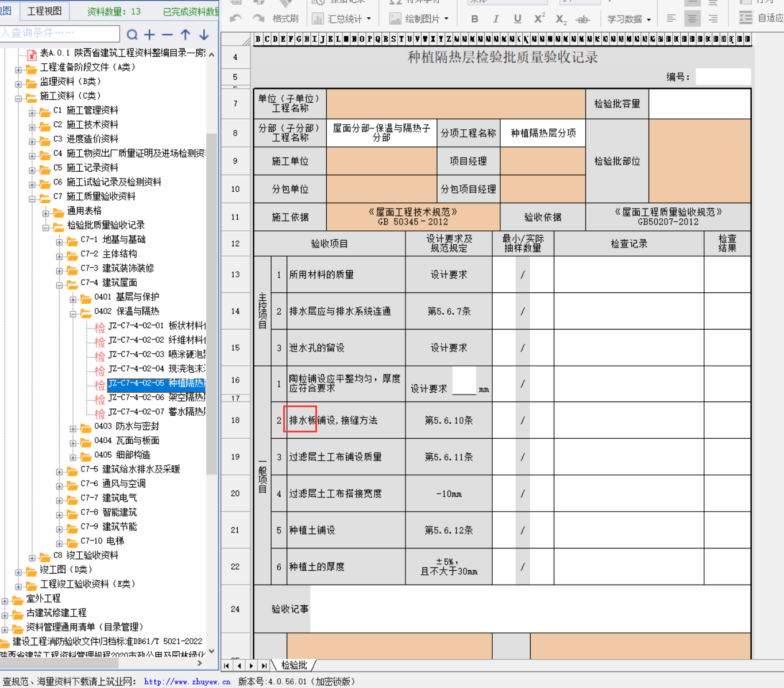Align text right
This screenshot has height=688, width=784.
tap(713, 19)
